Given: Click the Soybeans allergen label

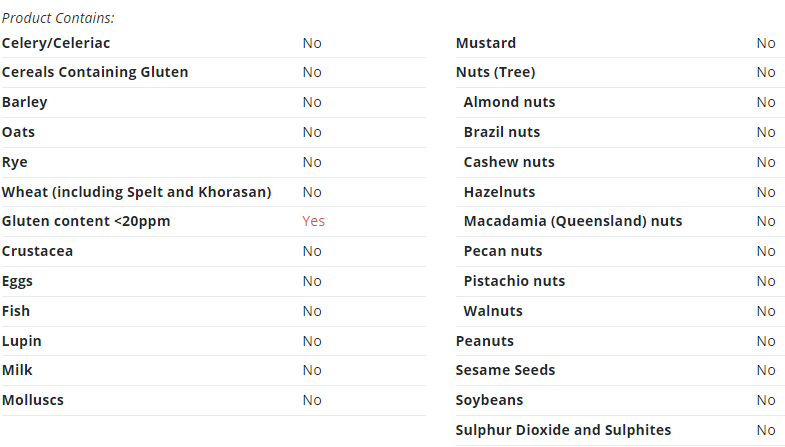Looking at the screenshot, I should (490, 400).
